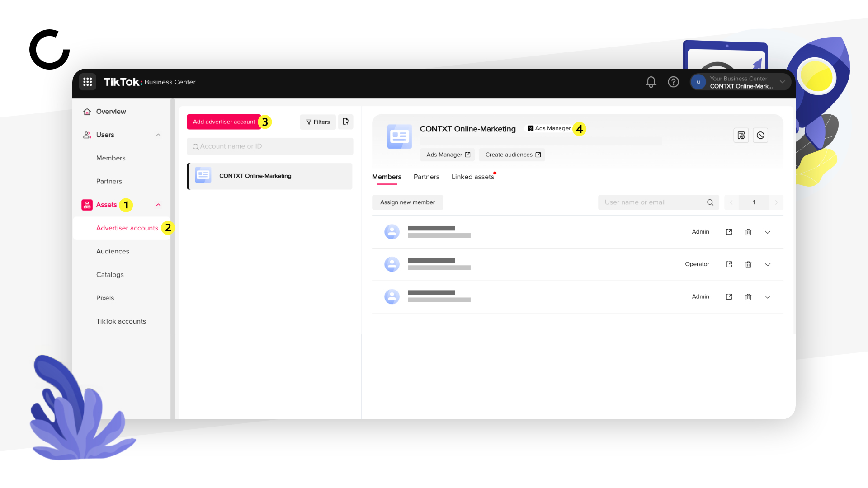Click page number 1 in pagination
Viewport: 868px width, 488px height.
pyautogui.click(x=754, y=202)
